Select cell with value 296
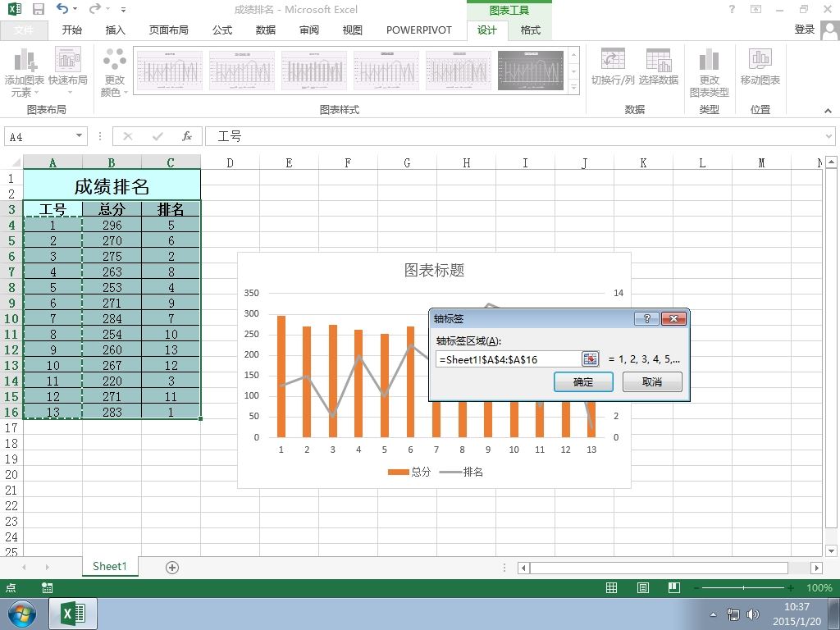 tap(112, 225)
